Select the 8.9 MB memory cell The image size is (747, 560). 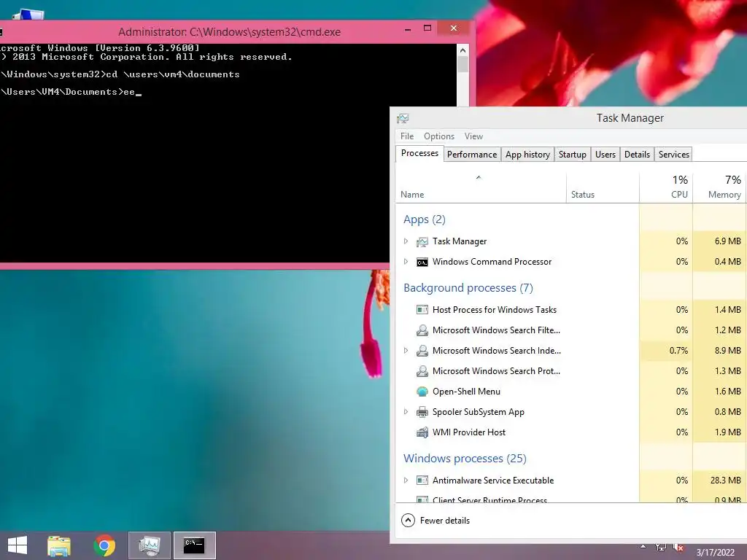click(720, 351)
